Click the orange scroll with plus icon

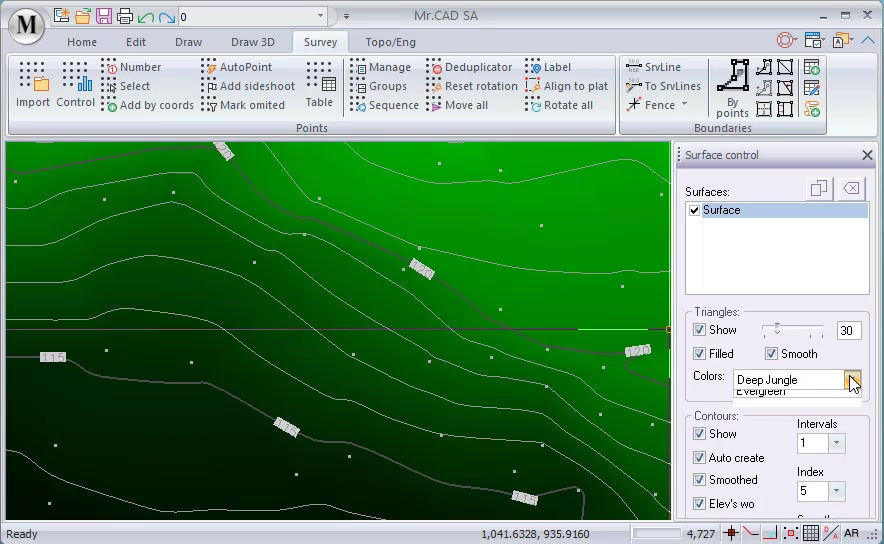(811, 108)
